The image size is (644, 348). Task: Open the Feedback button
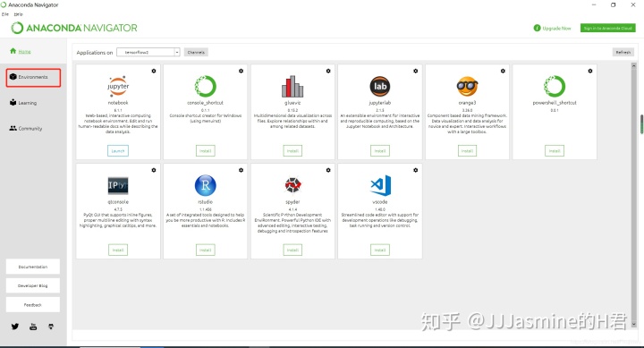click(33, 305)
